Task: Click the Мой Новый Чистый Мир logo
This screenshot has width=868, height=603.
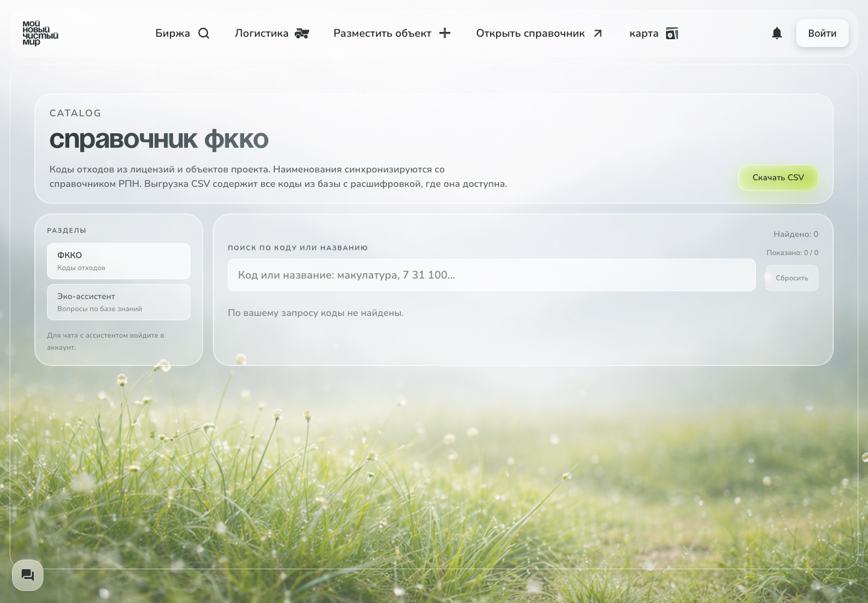Action: point(40,33)
